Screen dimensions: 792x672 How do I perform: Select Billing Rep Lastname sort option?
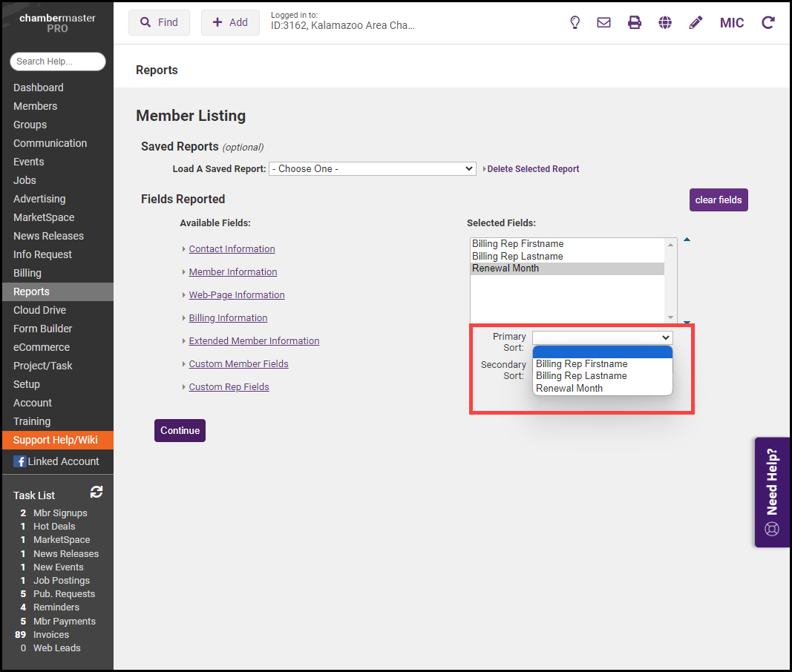click(581, 376)
